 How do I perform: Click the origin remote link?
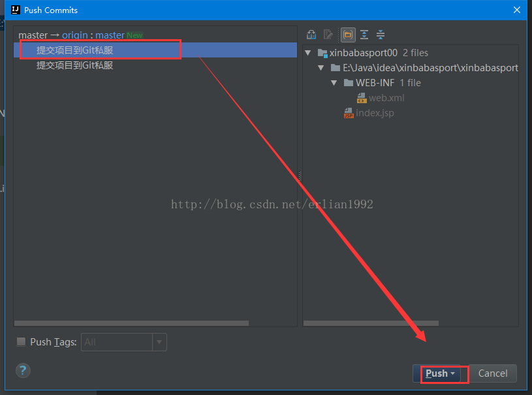tap(75, 35)
